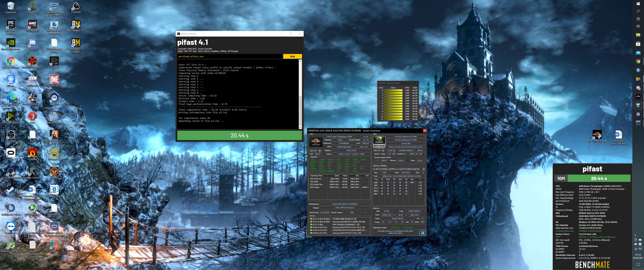The height and width of the screenshot is (270, 644).
Task: Click the NVIDIA GeForce logo in HWiNFO
Action: pos(379,142)
